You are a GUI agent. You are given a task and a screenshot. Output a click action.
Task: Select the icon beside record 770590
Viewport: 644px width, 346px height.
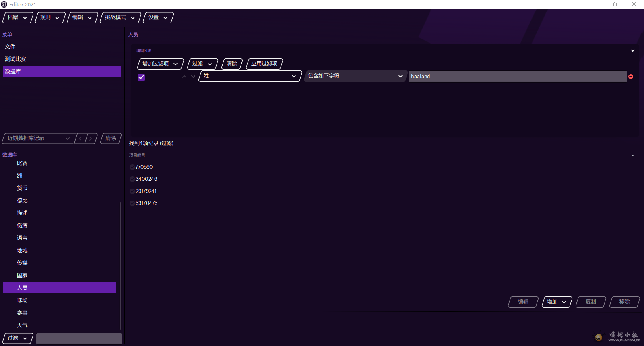(132, 167)
